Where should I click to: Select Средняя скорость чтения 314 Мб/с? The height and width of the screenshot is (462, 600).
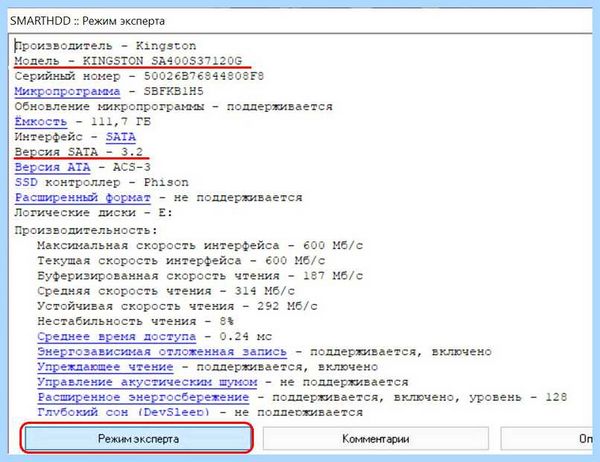point(166,291)
